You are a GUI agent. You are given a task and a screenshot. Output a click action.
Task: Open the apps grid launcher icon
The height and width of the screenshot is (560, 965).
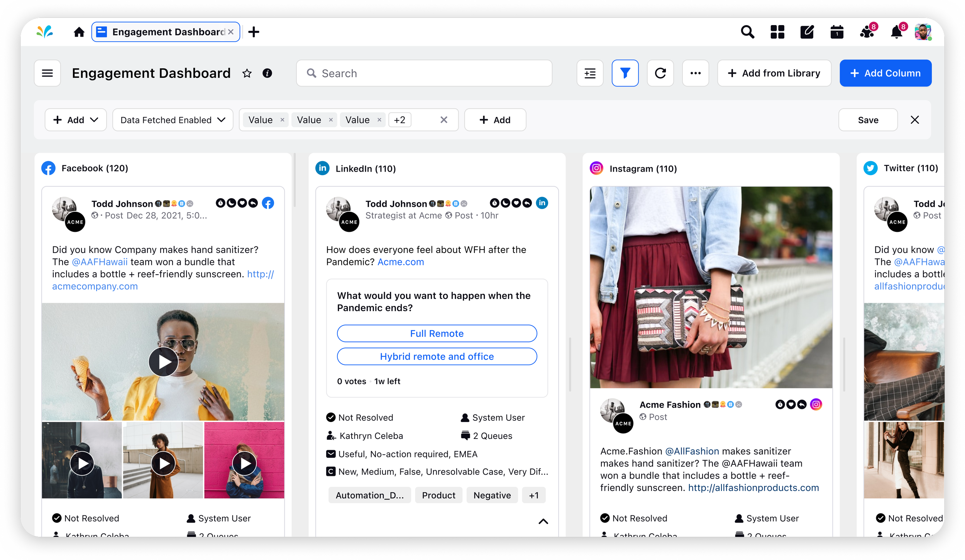pyautogui.click(x=777, y=32)
